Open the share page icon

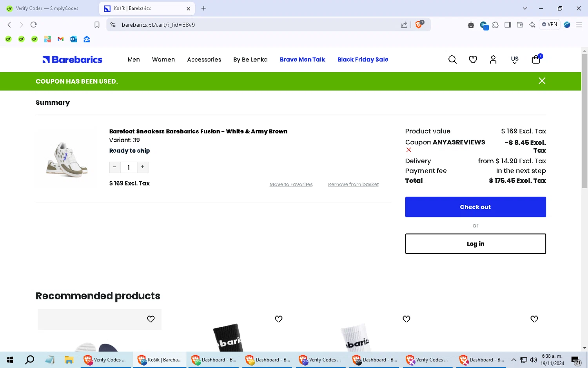coord(404,25)
